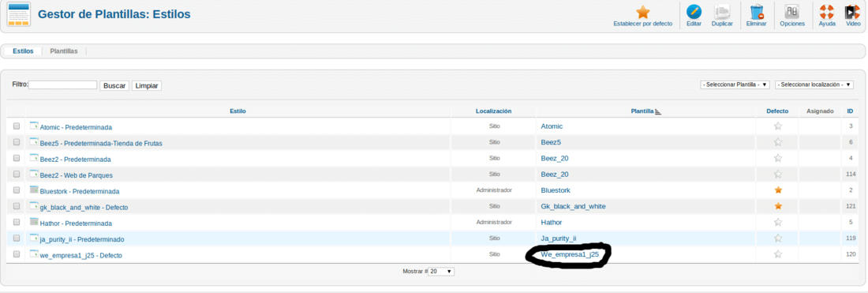The image size is (868, 293).
Task: Open the we_empresa1_j25 - Defecto style
Action: click(80, 255)
